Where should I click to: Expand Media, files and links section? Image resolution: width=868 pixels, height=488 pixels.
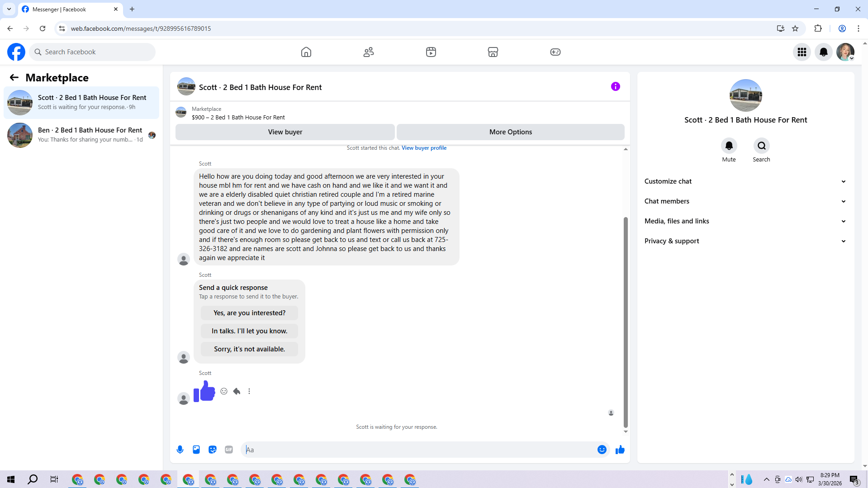[745, 221]
